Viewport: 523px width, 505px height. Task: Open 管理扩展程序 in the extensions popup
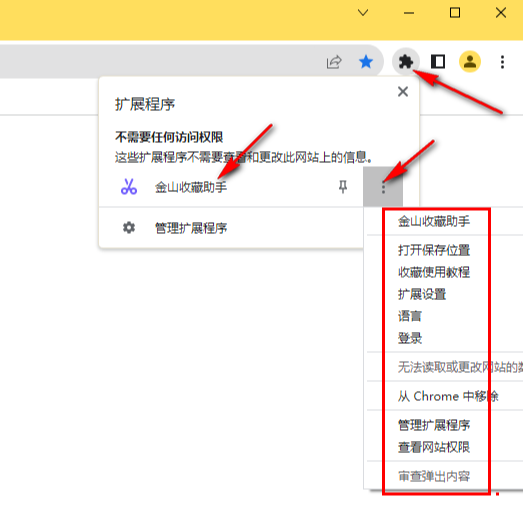(x=191, y=228)
